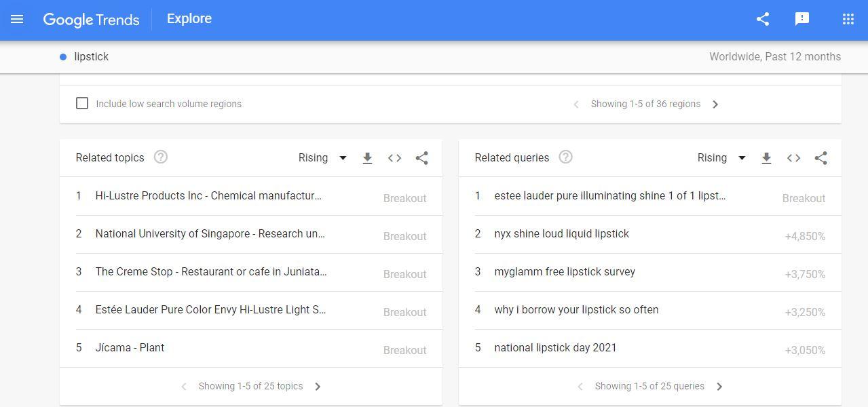Open The Creme Stop topic
868x407 pixels.
click(211, 272)
